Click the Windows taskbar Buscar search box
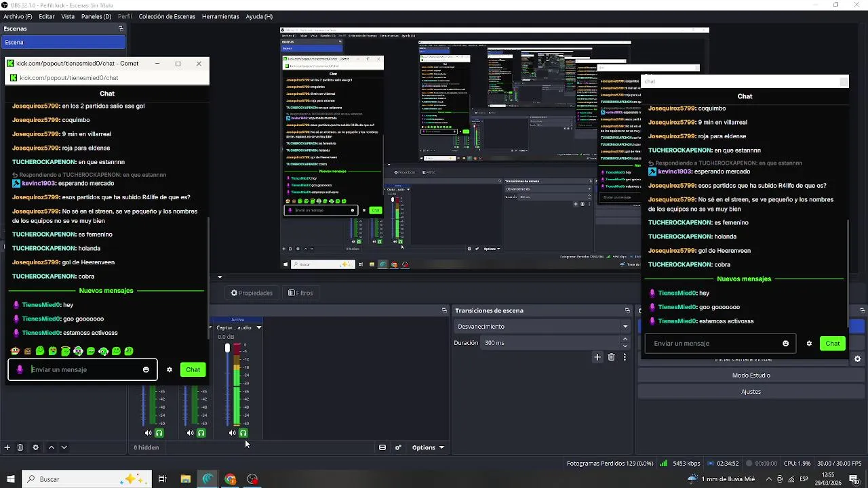The height and width of the screenshot is (488, 868). click(87, 479)
